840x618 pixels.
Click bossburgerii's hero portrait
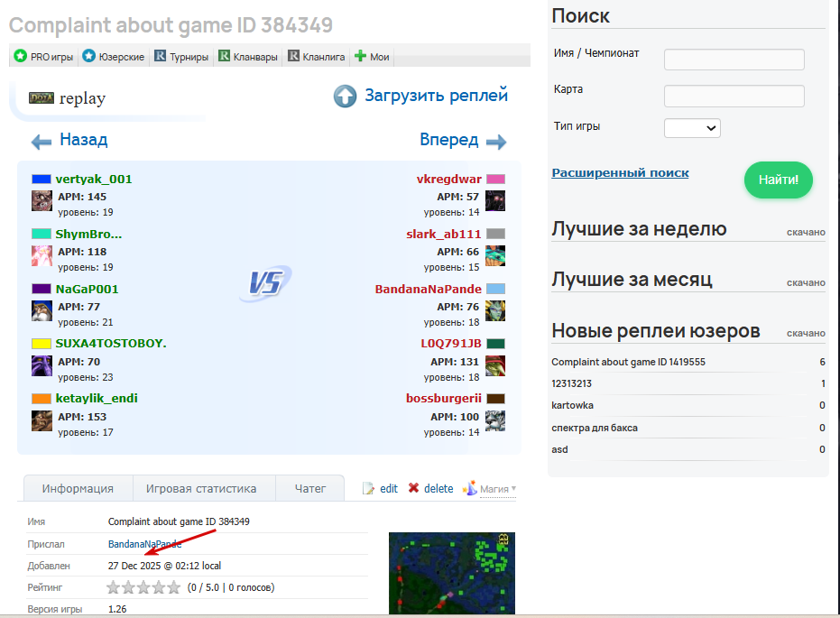495,421
